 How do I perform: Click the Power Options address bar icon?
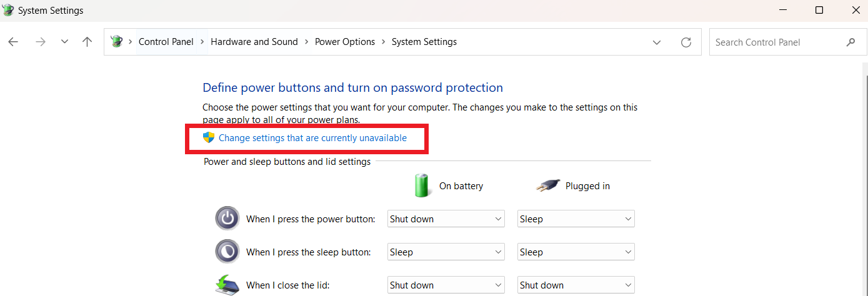click(116, 42)
